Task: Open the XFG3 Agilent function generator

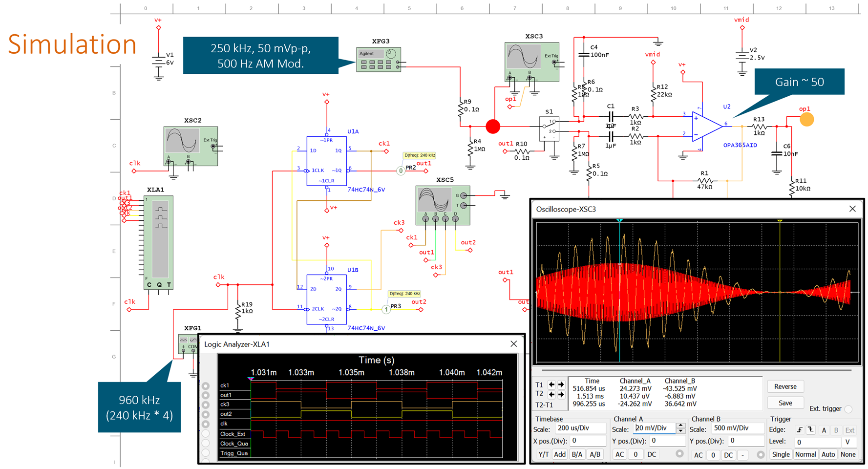Action: point(379,60)
